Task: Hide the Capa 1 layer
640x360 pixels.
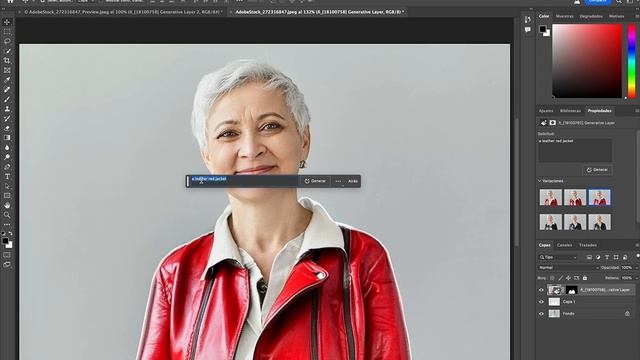Action: 542,302
